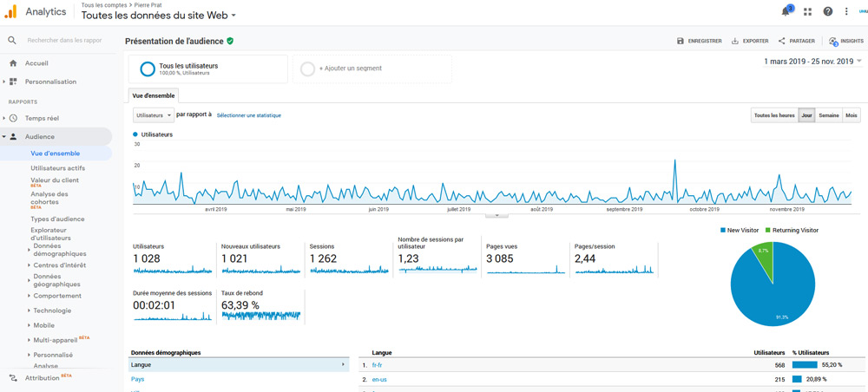Click the search reports input field

pos(65,41)
